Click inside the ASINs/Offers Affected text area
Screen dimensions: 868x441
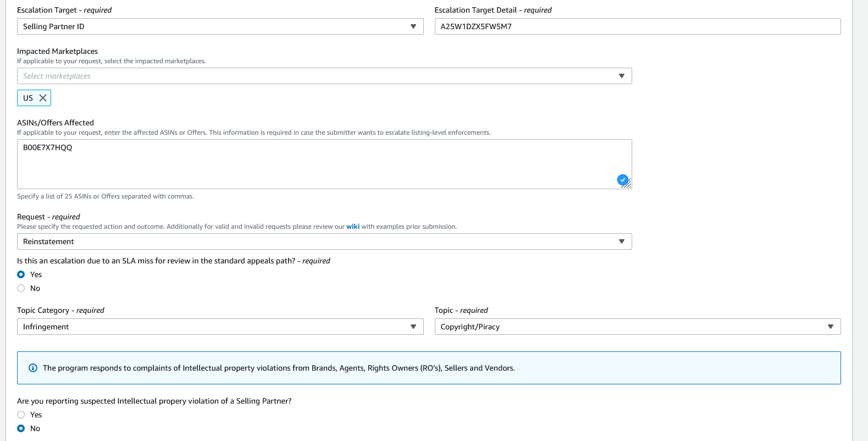[x=324, y=164]
